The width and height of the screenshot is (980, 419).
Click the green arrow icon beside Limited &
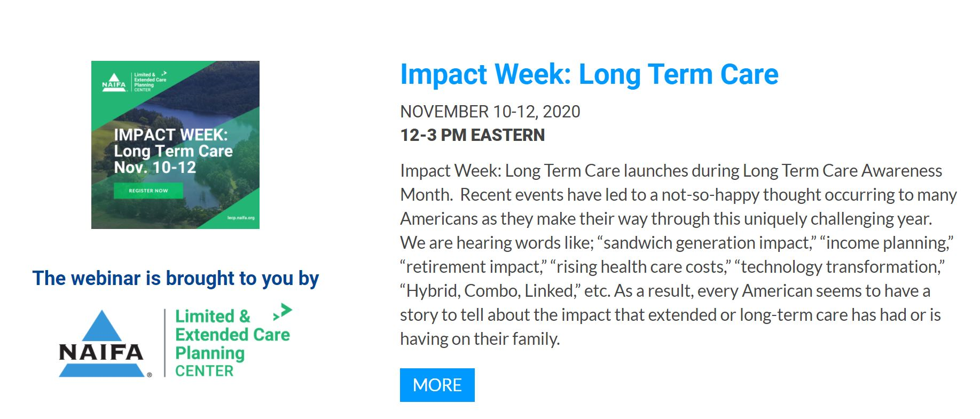point(283,312)
